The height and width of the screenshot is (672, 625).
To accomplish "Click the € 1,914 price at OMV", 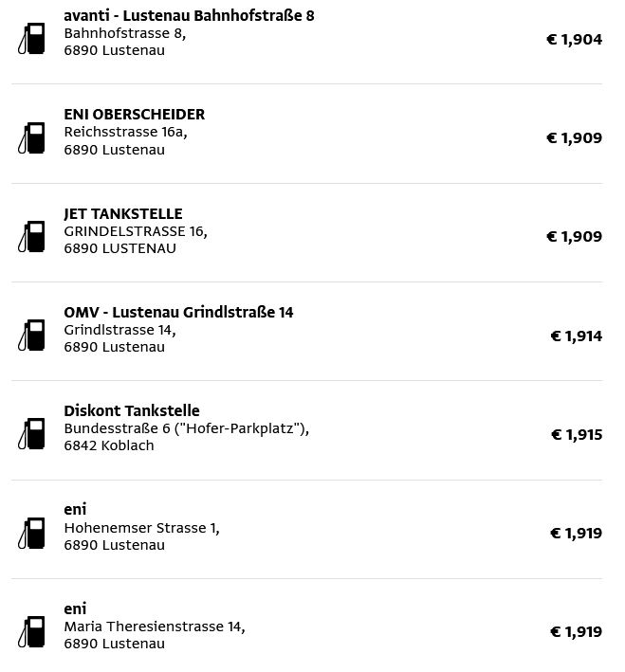I will [x=576, y=336].
